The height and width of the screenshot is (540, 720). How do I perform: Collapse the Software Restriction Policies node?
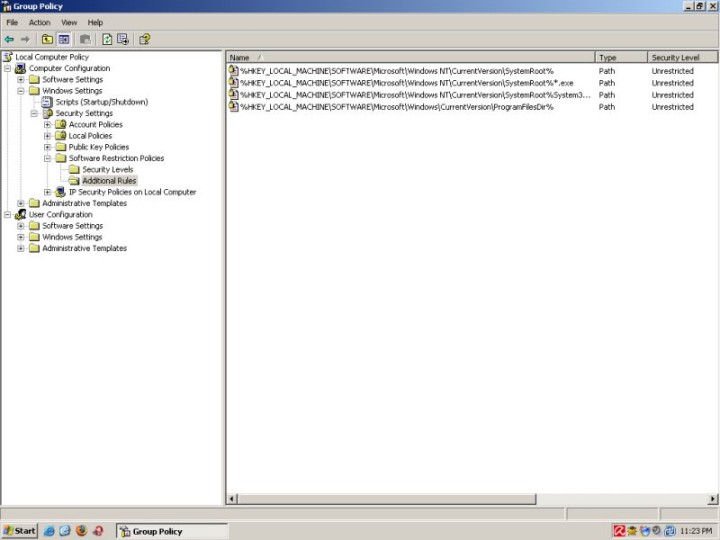[x=47, y=158]
